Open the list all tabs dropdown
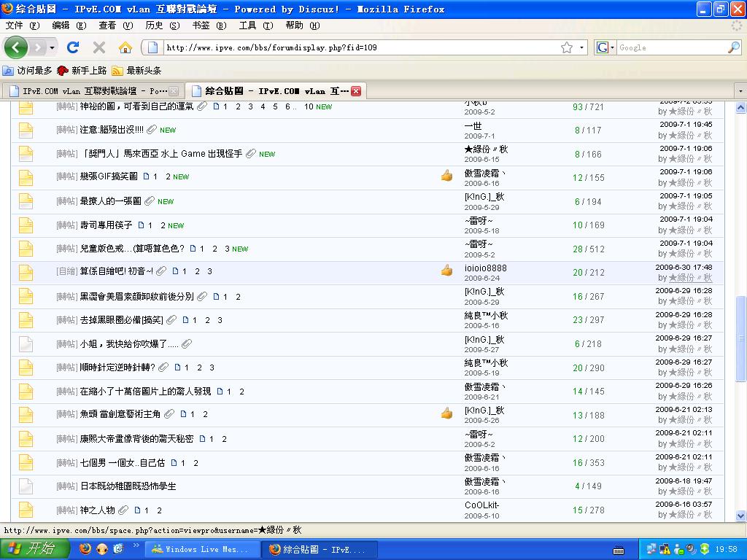The width and height of the screenshot is (747, 560). (740, 91)
